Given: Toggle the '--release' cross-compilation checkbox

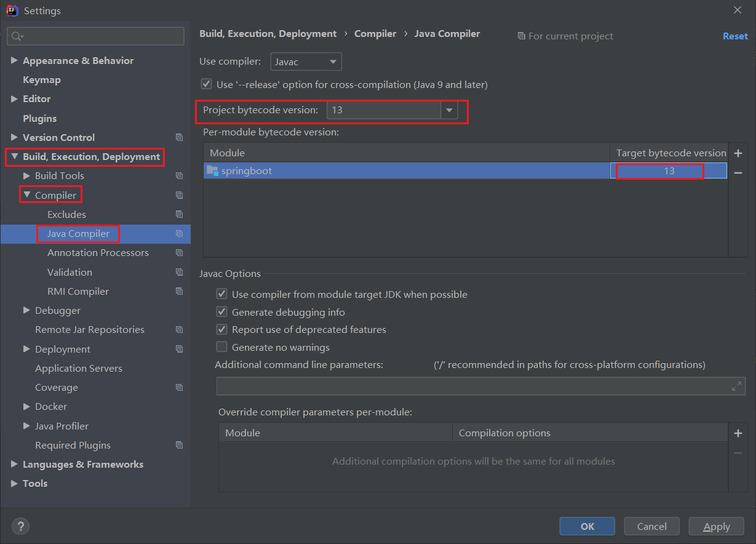Looking at the screenshot, I should pyautogui.click(x=206, y=84).
